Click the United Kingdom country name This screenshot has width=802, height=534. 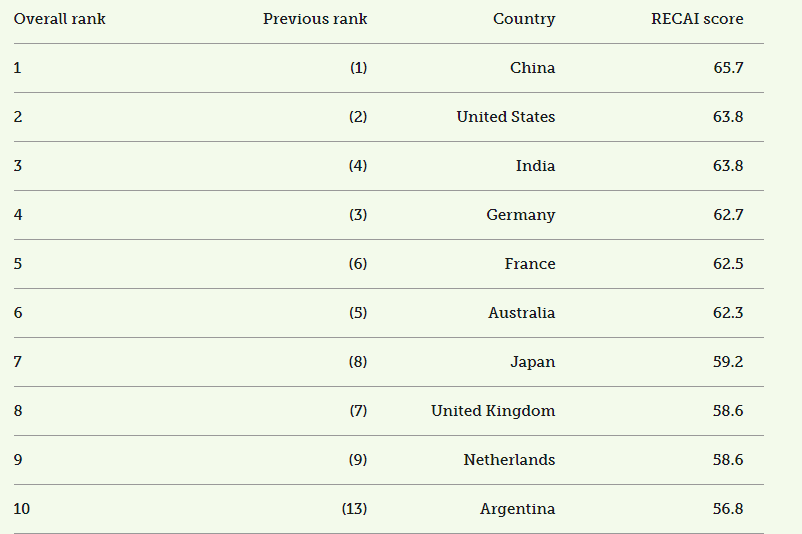pos(493,411)
